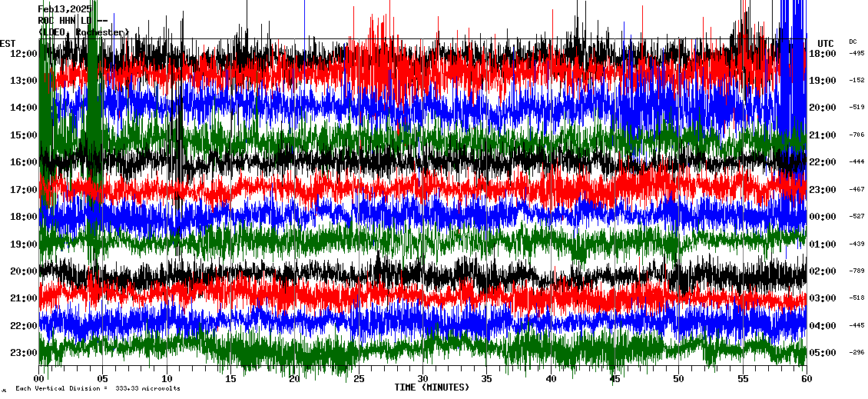Viewport: 868px width, 399px height.
Task: Click the 20 minute axis tick label
Action: pos(294,379)
